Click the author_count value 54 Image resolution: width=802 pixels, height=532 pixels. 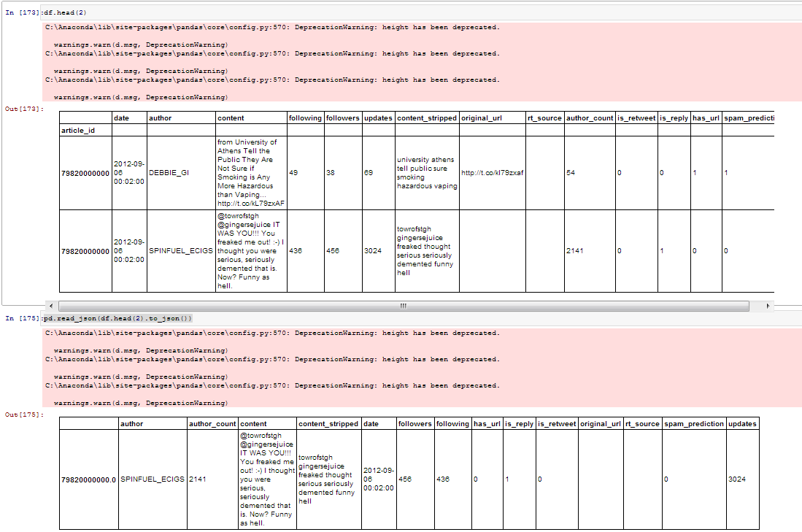tap(590, 173)
